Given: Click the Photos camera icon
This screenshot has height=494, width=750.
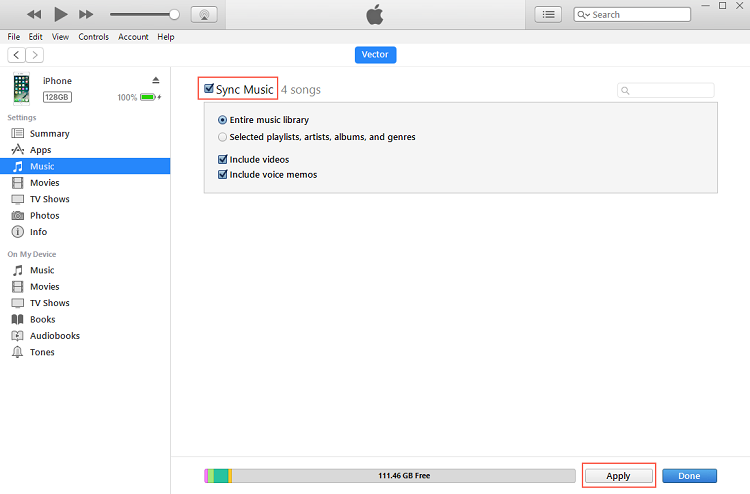Looking at the screenshot, I should [18, 216].
